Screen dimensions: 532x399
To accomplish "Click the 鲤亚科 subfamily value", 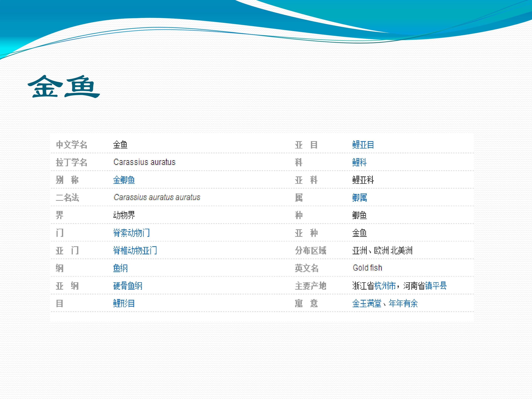I will (x=363, y=180).
